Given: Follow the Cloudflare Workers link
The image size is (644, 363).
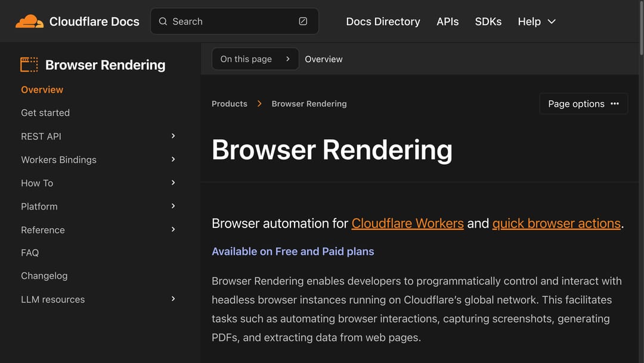Looking at the screenshot, I should coord(407,223).
